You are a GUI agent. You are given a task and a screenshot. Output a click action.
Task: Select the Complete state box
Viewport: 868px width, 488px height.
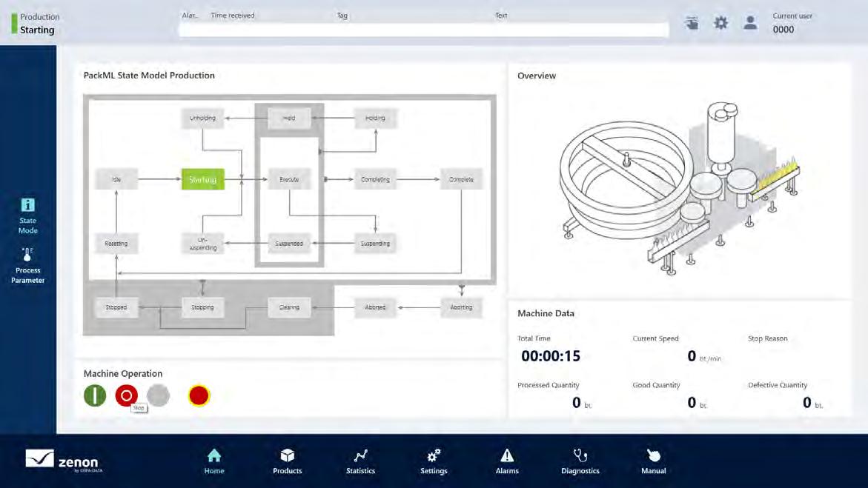461,179
